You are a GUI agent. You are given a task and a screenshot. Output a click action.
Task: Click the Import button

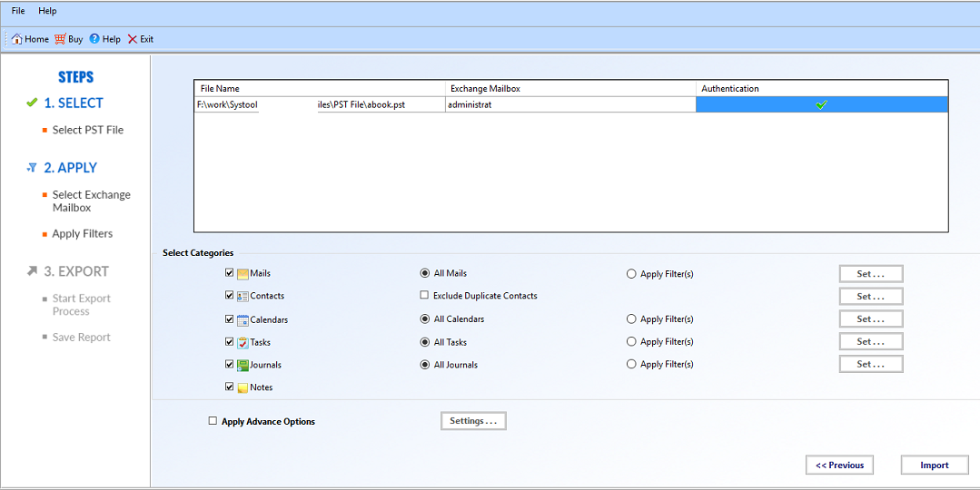tap(935, 465)
